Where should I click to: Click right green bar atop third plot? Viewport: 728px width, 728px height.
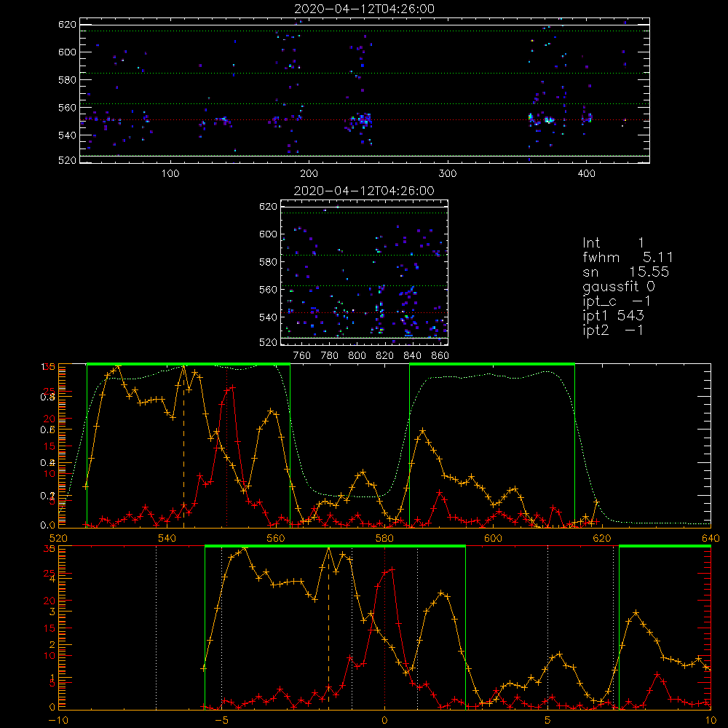click(x=492, y=365)
